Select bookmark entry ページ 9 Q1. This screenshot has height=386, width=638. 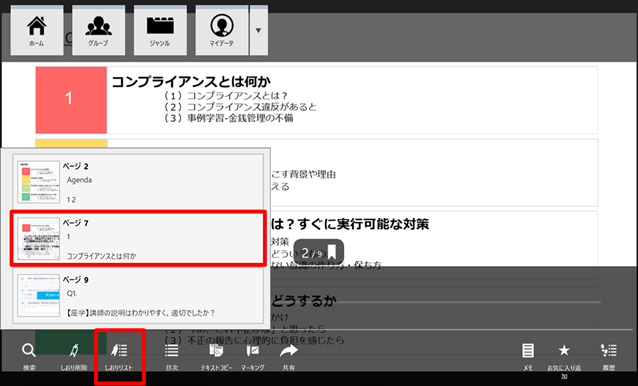coord(138,295)
